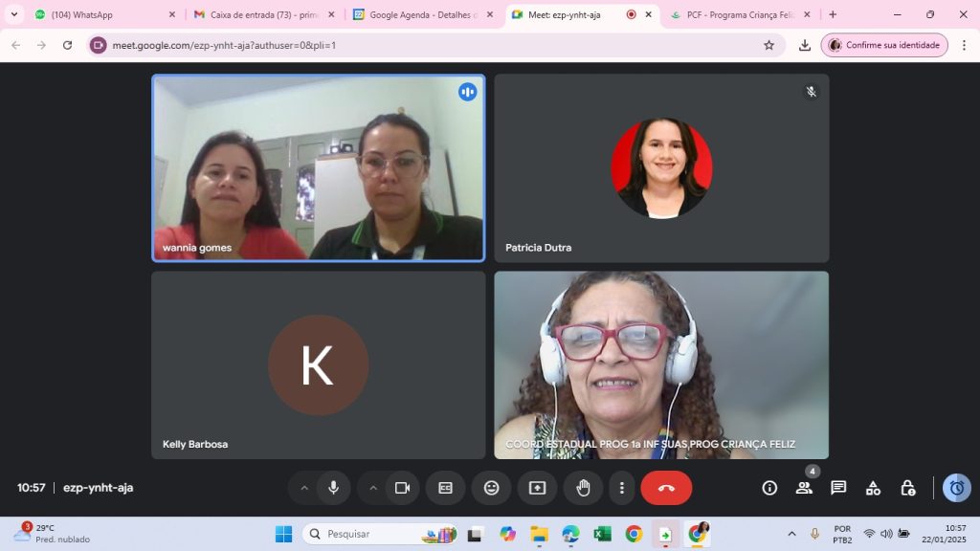Turn off the camera
This screenshot has width=980, height=551.
point(402,488)
